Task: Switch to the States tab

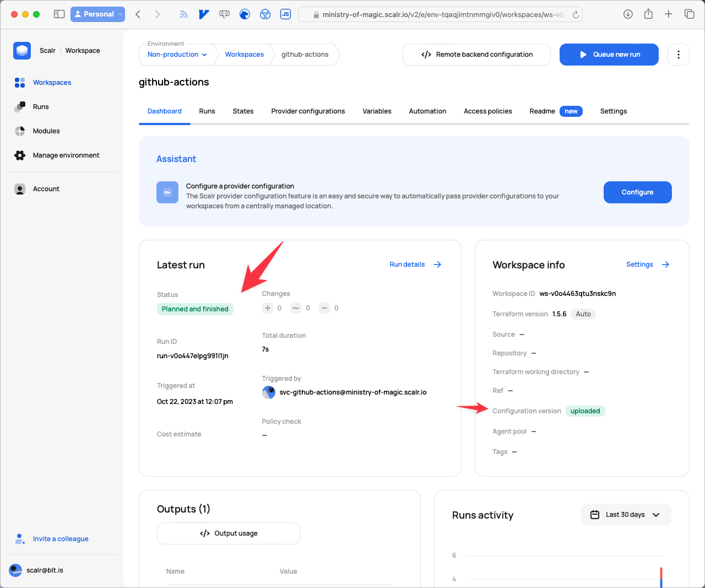Action: pyautogui.click(x=243, y=111)
